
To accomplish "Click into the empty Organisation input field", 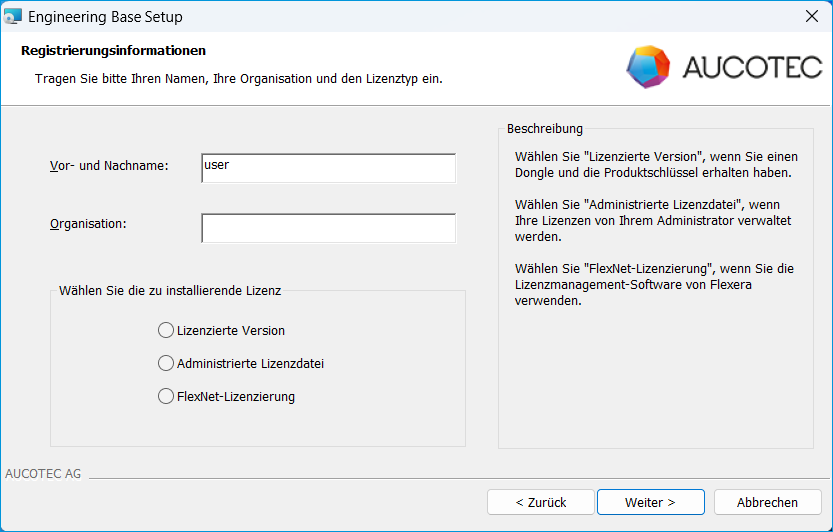I will tap(328, 228).
